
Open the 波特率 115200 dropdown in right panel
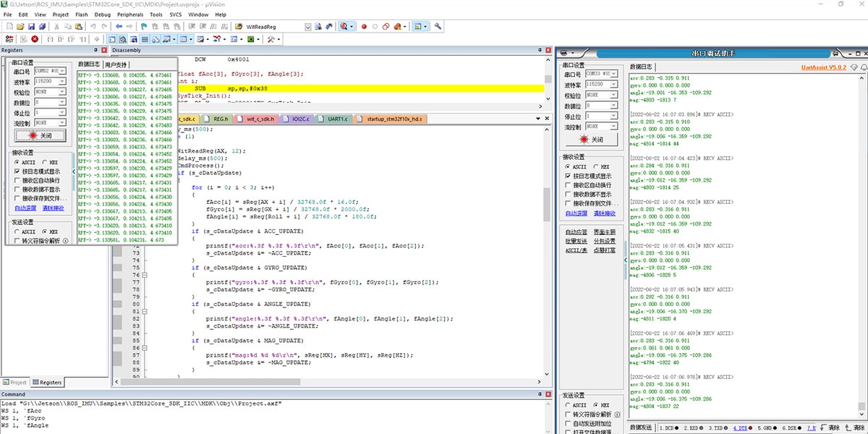[613, 85]
